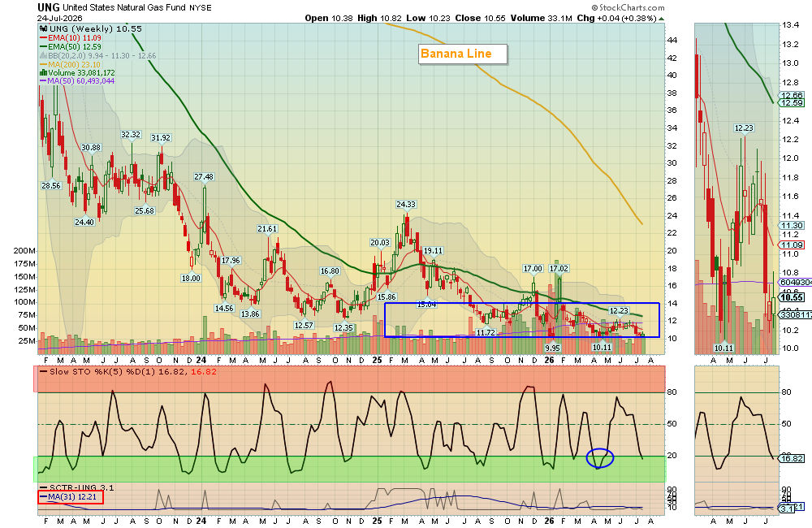This screenshot has width=812, height=528.
Task: Click the EMA(10) 11.09 legend entry
Action: (71, 38)
